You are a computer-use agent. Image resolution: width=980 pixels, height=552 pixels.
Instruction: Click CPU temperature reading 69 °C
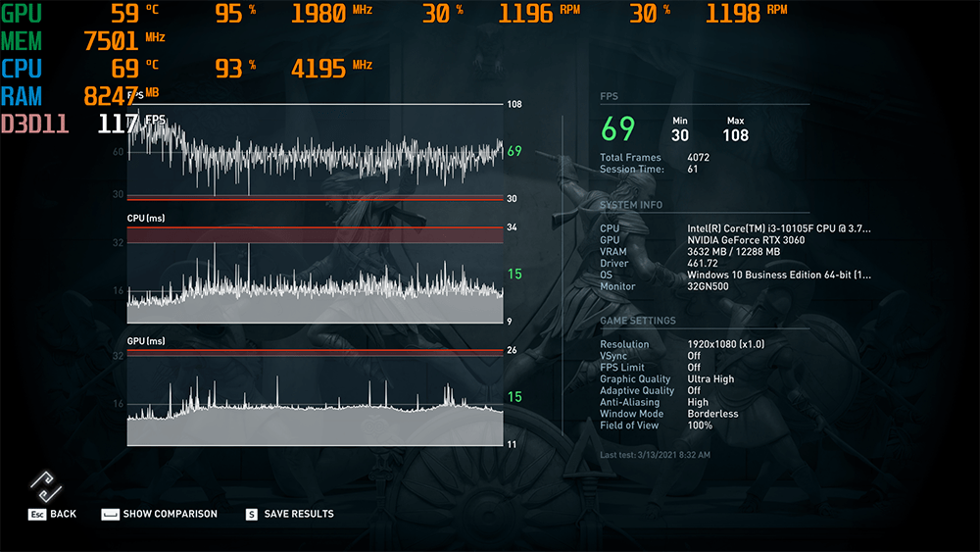click(x=134, y=68)
